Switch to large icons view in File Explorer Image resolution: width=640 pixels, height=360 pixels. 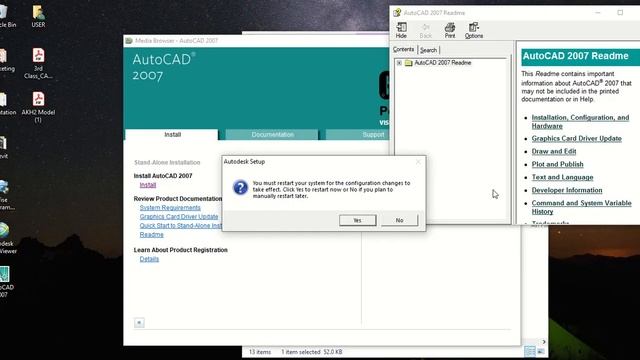pyautogui.click(x=541, y=351)
